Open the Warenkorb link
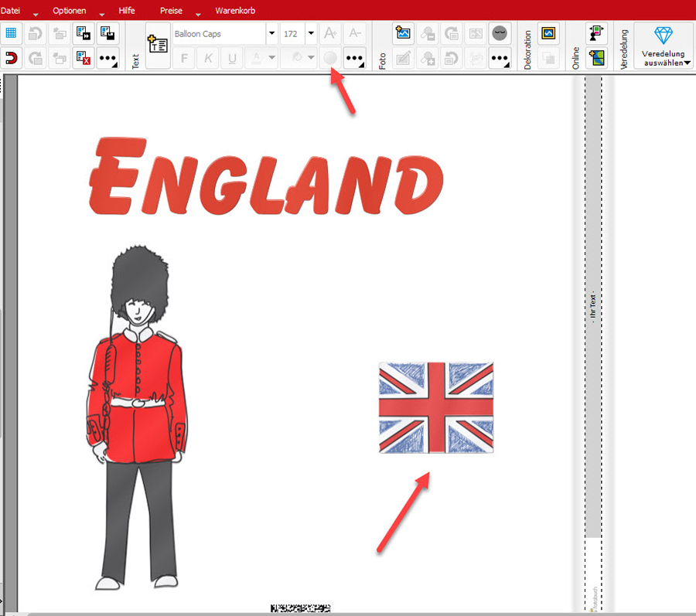The height and width of the screenshot is (616, 696). point(235,11)
